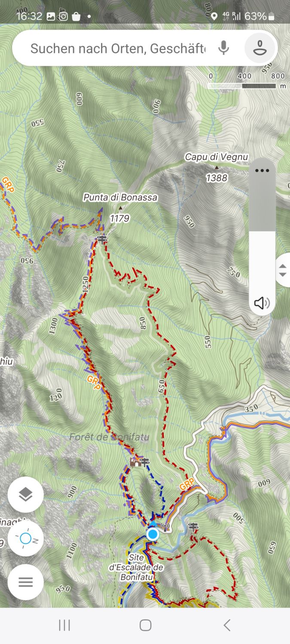Tap the Android recent apps button
The width and height of the screenshot is (290, 644).
(x=64, y=625)
